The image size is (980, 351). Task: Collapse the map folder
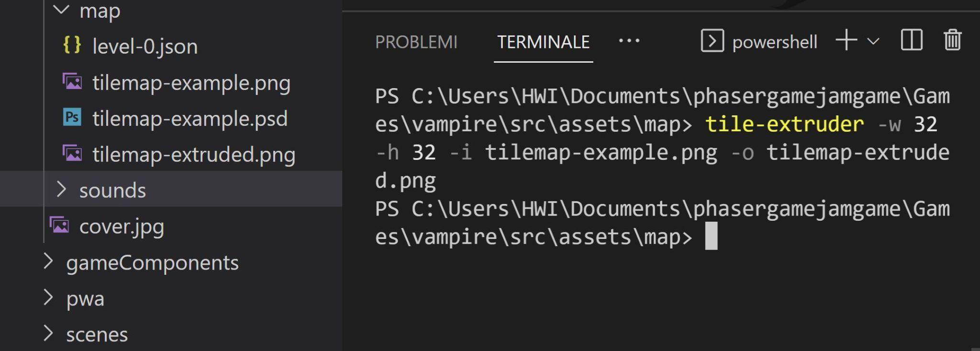click(x=61, y=10)
